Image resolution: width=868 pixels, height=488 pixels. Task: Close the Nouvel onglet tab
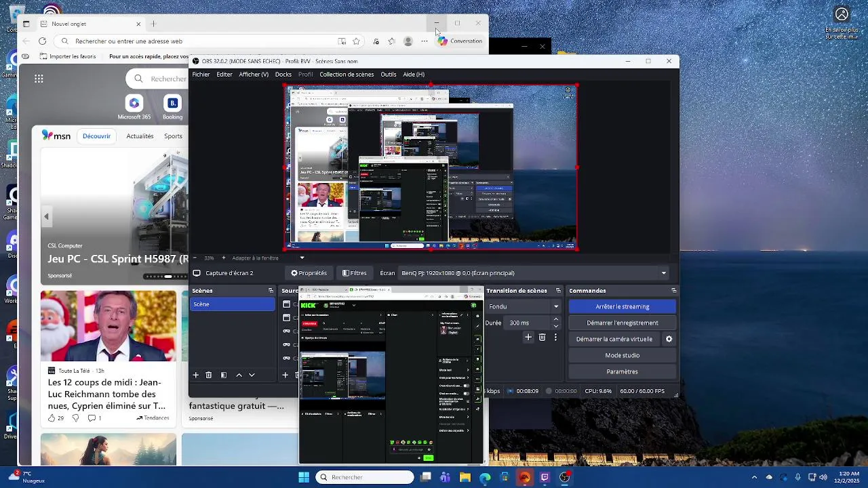(x=138, y=24)
